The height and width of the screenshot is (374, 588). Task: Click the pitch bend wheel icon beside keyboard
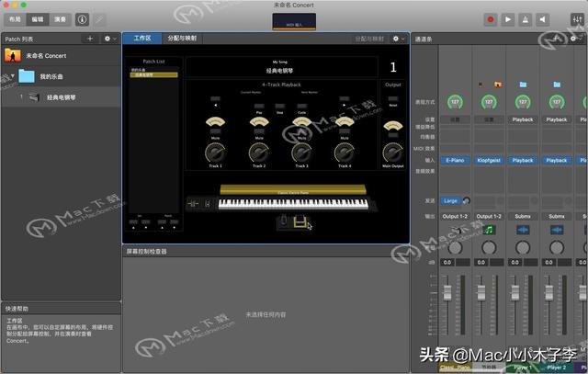coord(193,204)
